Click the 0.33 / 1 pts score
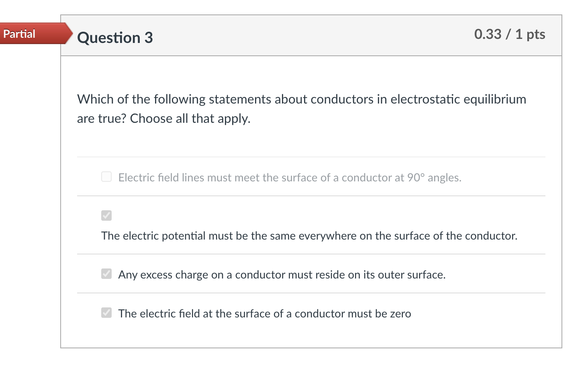Image resolution: width=588 pixels, height=370 pixels. coord(509,35)
